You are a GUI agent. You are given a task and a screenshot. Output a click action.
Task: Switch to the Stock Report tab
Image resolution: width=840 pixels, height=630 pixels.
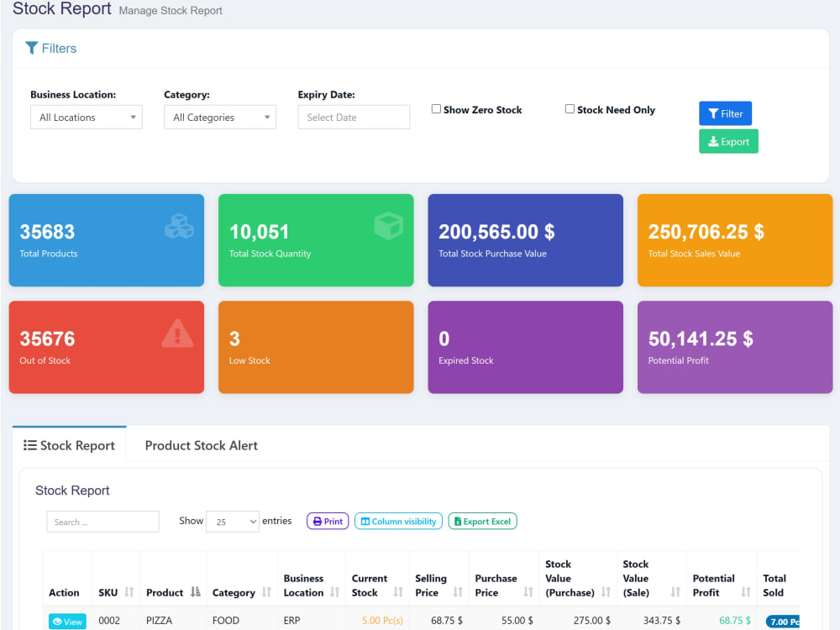tap(69, 445)
